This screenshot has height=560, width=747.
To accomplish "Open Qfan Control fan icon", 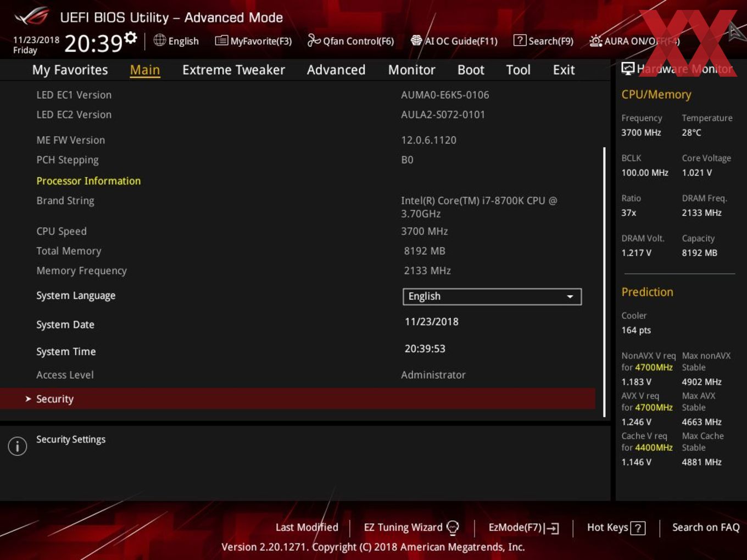I will coord(314,40).
